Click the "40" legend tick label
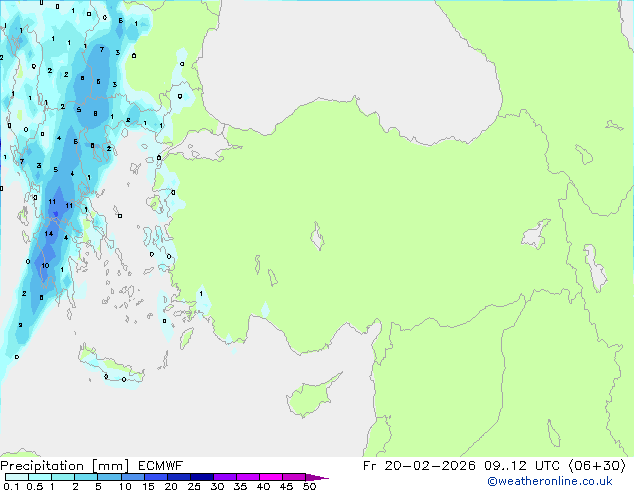Screen dimensions: 634x490 263,486
